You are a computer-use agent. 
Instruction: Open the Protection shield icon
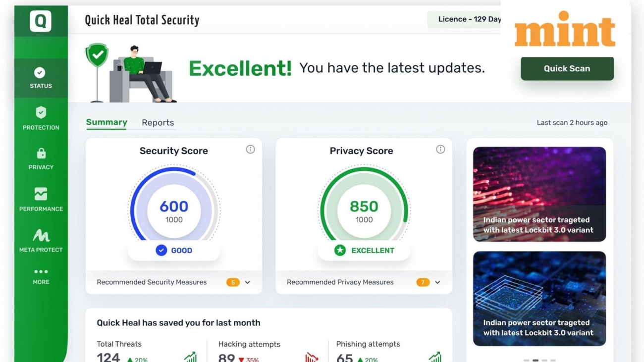[x=41, y=113]
